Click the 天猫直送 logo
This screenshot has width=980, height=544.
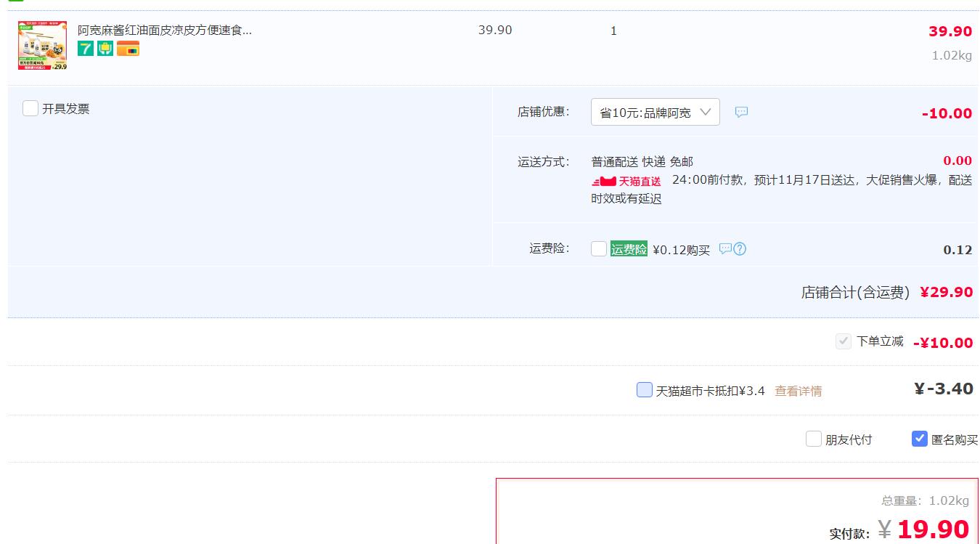pos(626,181)
